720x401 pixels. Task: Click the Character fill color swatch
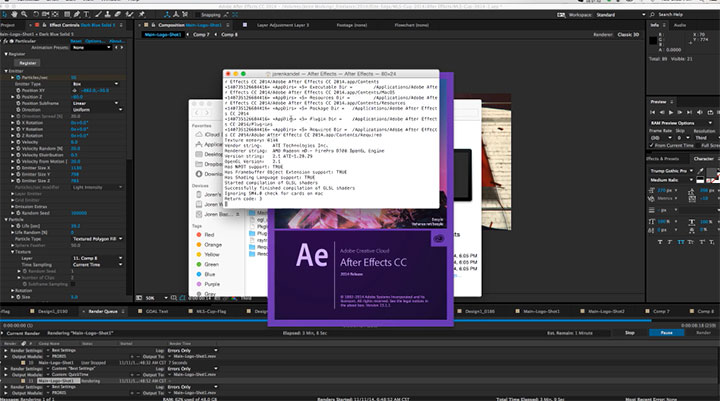(x=712, y=172)
